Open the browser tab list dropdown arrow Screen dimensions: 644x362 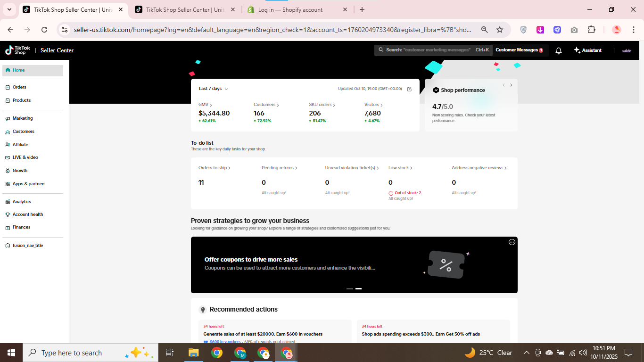[x=9, y=9]
